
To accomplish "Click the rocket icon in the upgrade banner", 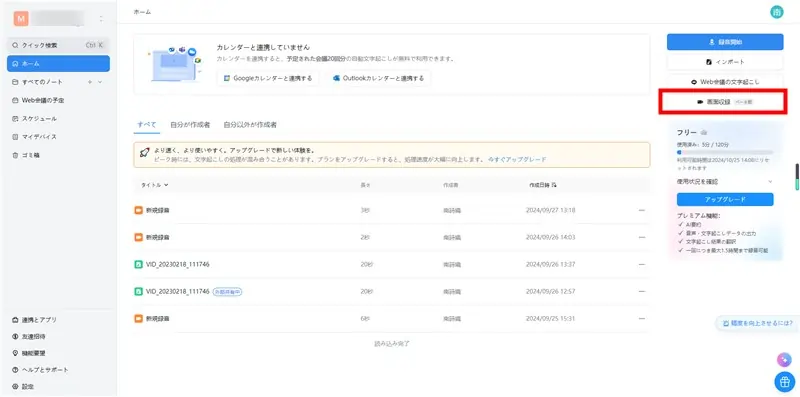I will [x=144, y=152].
